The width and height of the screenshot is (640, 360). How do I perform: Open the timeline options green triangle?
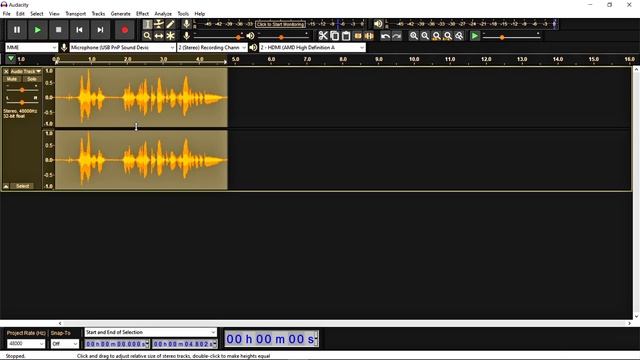coord(11,59)
